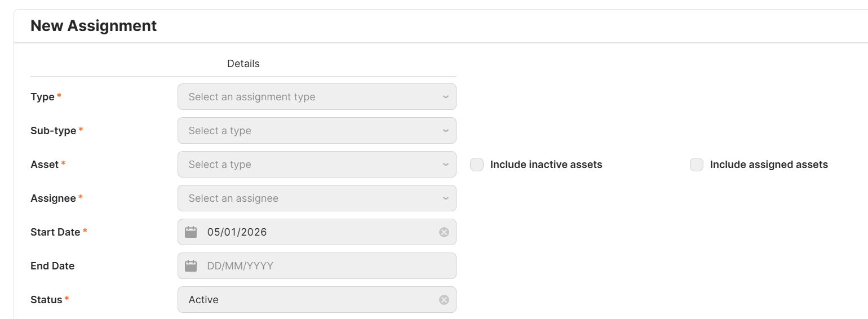Tick the Include assigned assets checkbox
868x319 pixels.
(697, 165)
